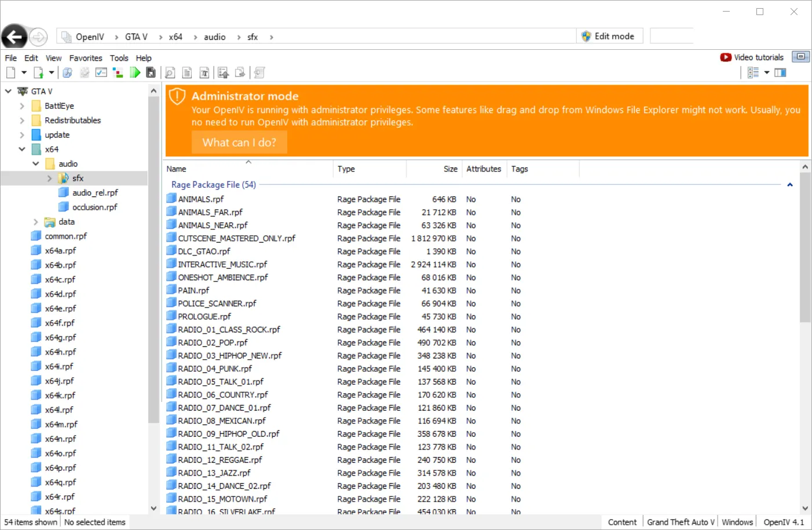Image resolution: width=812 pixels, height=530 pixels.
Task: Click the black back navigation arrow
Action: (14, 37)
